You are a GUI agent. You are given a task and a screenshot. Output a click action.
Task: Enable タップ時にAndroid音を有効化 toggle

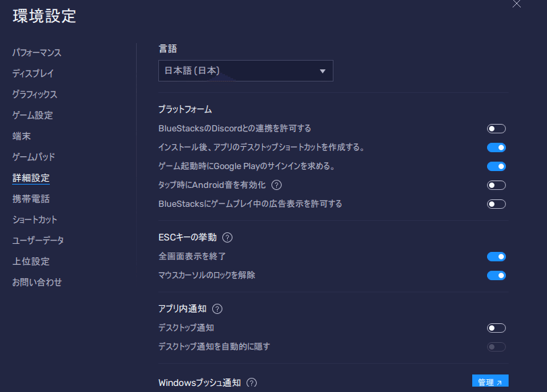pos(496,185)
